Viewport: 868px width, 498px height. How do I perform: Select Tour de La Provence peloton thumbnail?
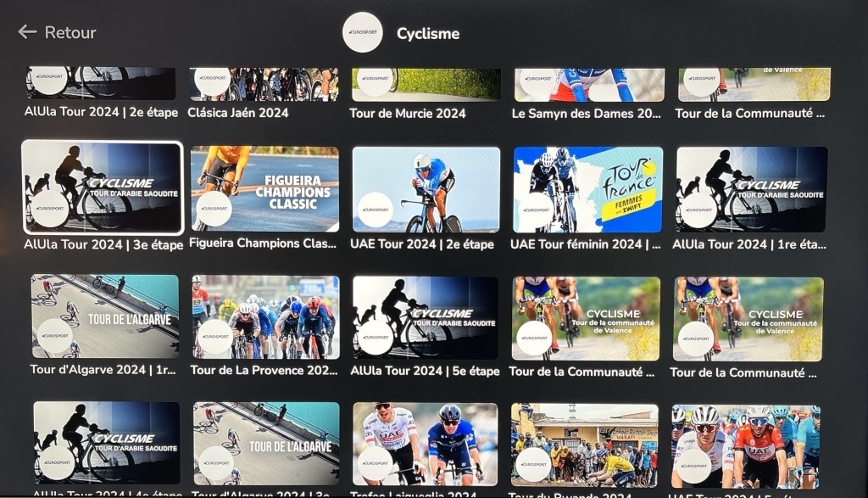265,317
